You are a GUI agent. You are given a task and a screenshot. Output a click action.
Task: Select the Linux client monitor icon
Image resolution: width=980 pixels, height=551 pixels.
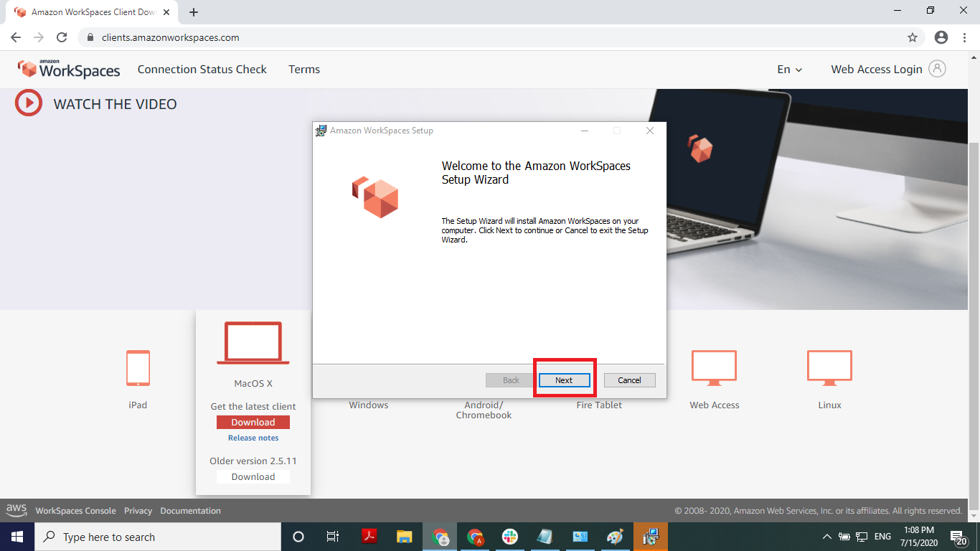[829, 368]
